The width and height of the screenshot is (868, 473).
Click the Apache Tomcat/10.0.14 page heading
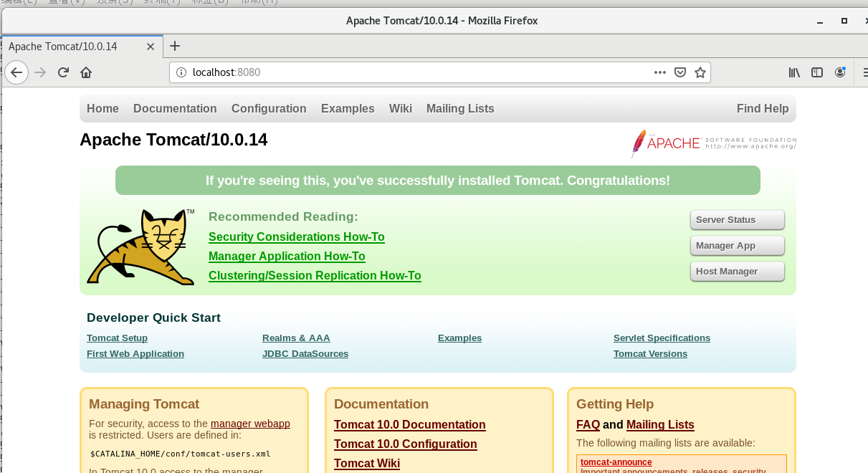pos(173,140)
